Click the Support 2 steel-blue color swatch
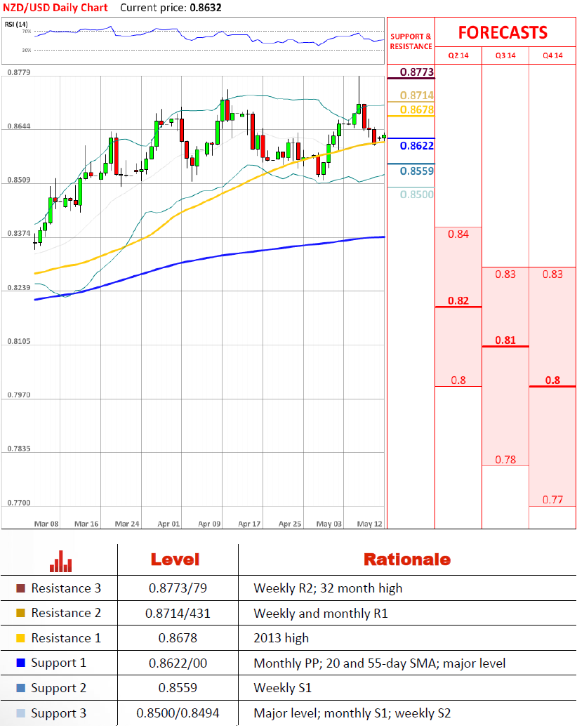Viewport: 577px width, 728px height. point(20,687)
